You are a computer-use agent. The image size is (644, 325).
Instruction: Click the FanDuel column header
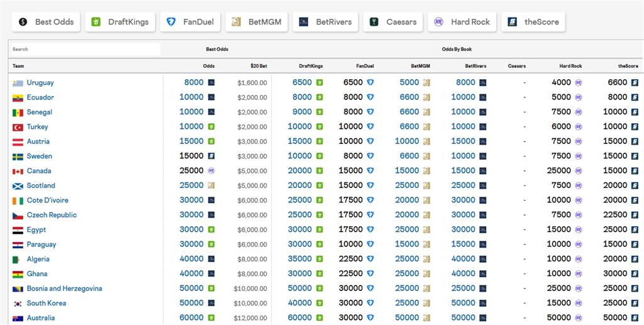pos(365,66)
